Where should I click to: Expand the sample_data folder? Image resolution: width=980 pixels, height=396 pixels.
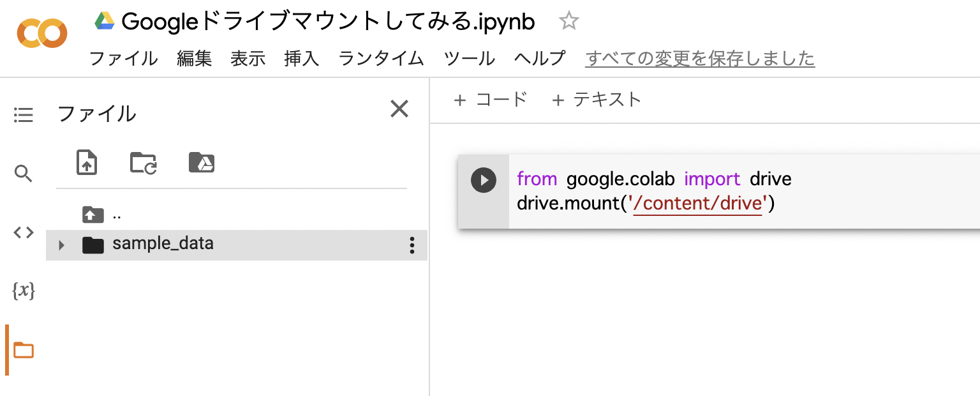pos(61,245)
